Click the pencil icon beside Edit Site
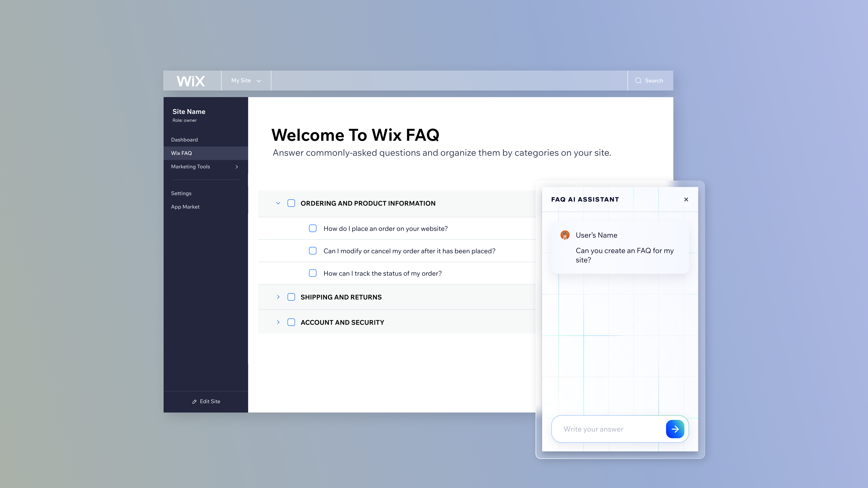 (x=194, y=401)
